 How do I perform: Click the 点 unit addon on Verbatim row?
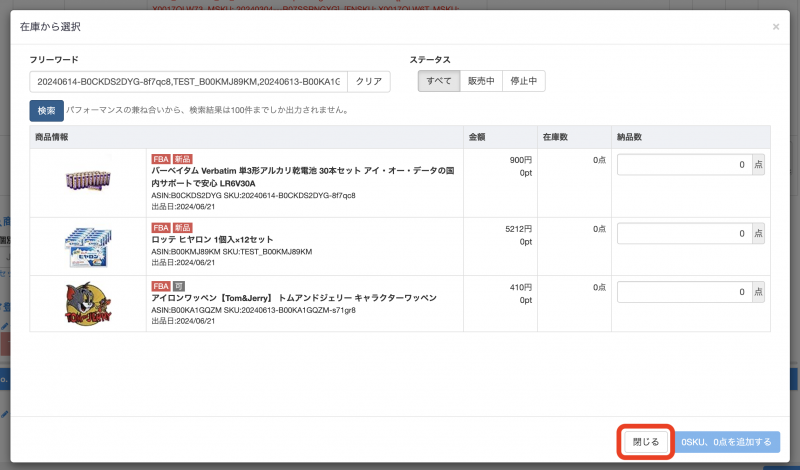pos(758,165)
